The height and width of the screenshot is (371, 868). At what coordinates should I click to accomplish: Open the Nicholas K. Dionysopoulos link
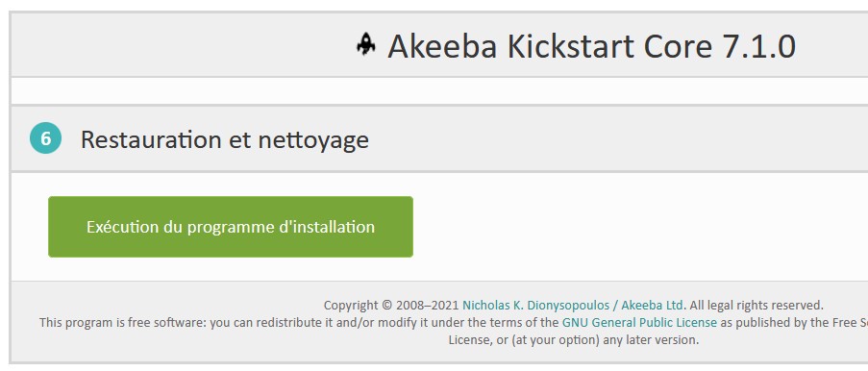(535, 305)
